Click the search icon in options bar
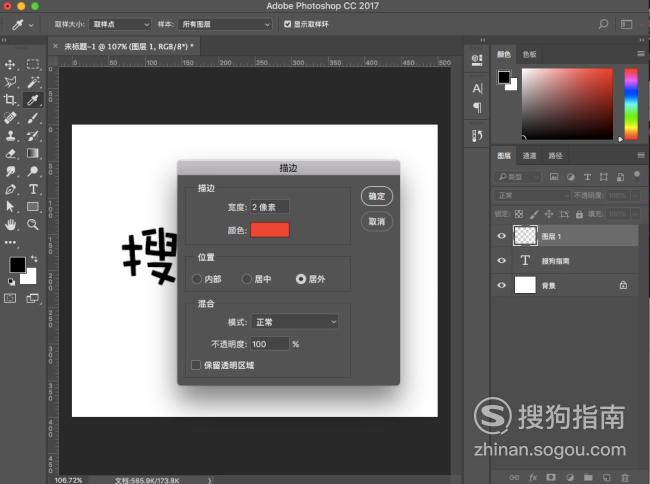The width and height of the screenshot is (650, 484). point(603,24)
